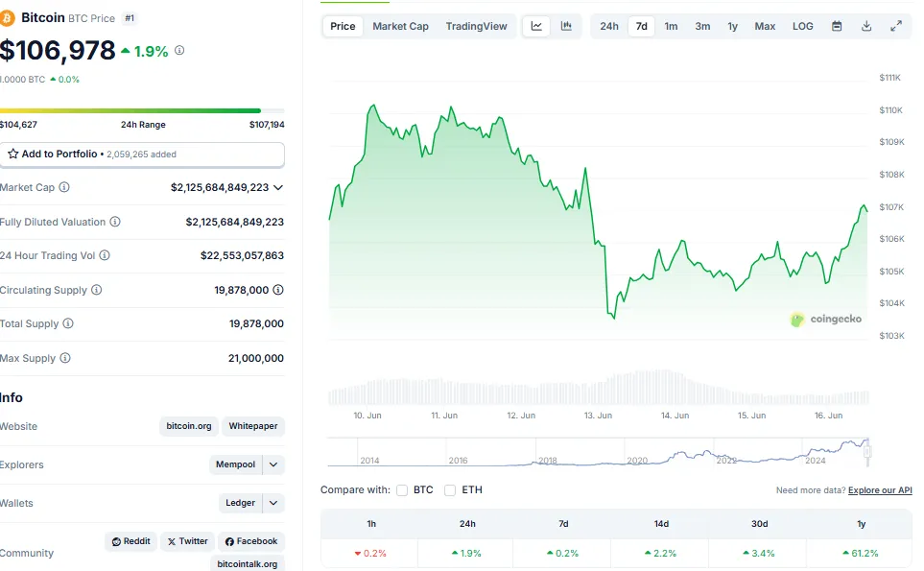This screenshot has width=924, height=571.
Task: Click the 21,000,000 max supply value
Action: (256, 358)
